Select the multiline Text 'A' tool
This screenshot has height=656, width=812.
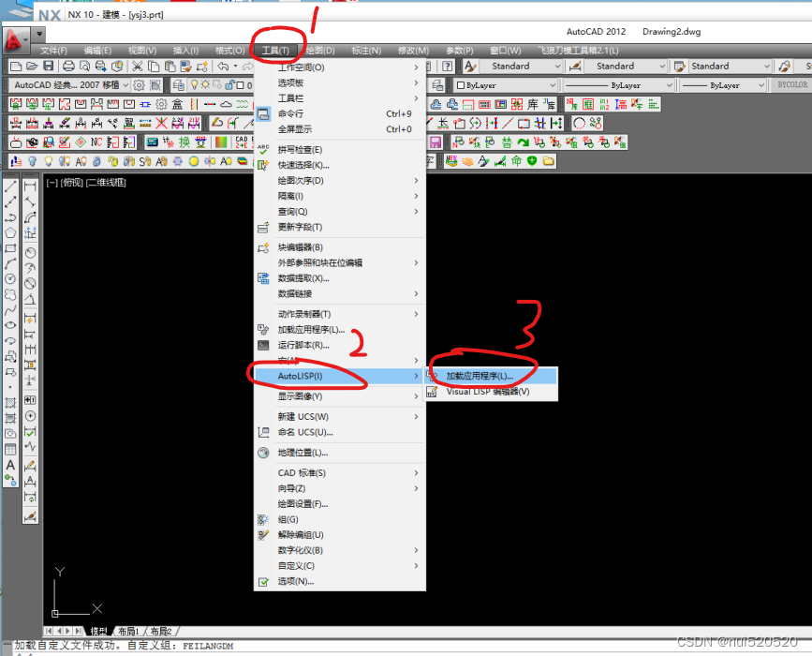10,465
